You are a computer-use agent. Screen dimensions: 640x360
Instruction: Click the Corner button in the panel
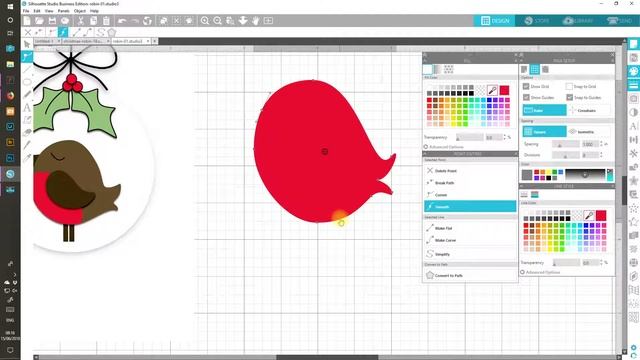point(470,195)
